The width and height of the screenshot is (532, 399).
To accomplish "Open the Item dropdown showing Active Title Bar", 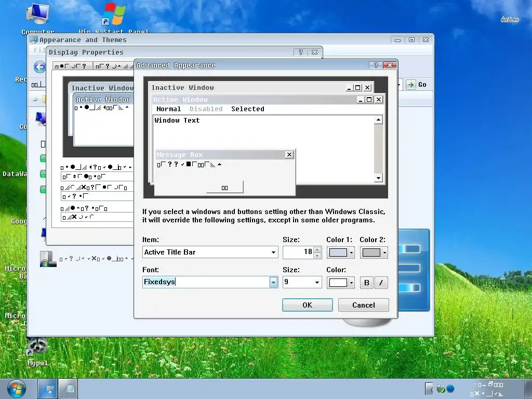I will coord(210,252).
